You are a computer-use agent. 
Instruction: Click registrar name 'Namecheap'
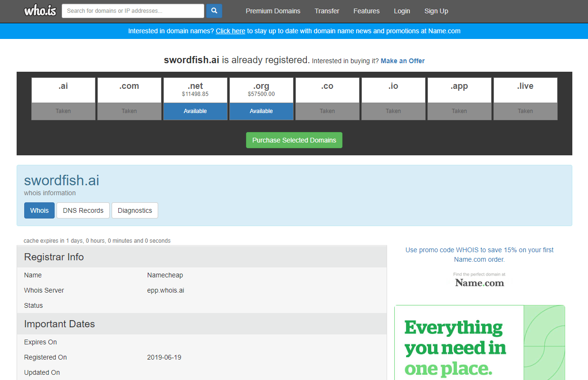(165, 275)
